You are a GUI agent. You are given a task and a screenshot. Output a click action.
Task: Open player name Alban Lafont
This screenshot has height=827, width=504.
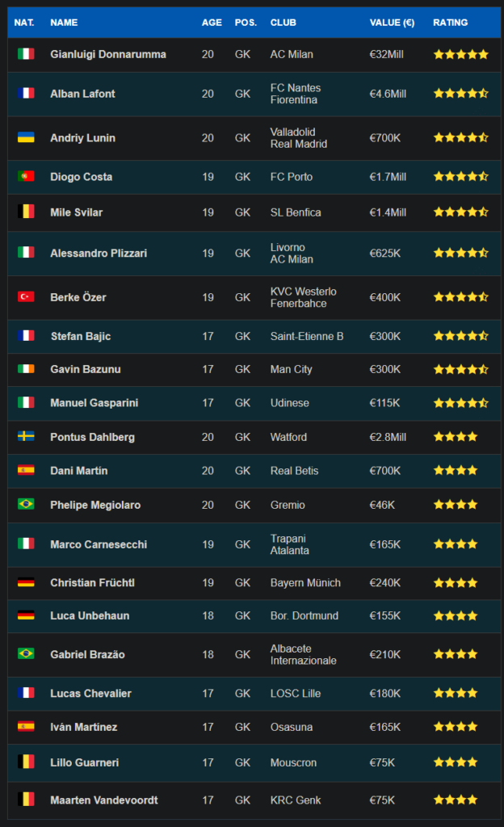[82, 94]
